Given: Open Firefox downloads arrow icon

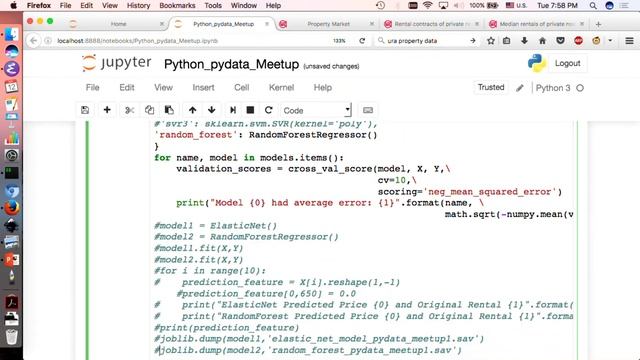Looking at the screenshot, I should tap(524, 41).
